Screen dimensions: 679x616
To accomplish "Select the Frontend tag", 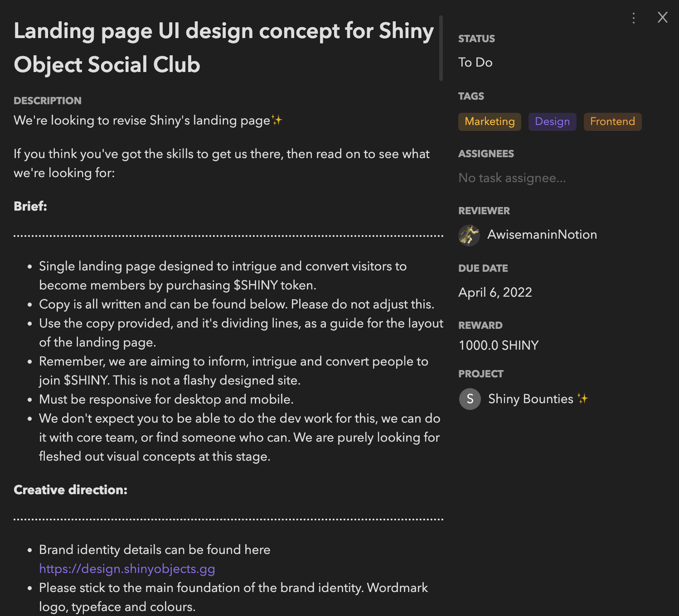I will click(x=612, y=122).
